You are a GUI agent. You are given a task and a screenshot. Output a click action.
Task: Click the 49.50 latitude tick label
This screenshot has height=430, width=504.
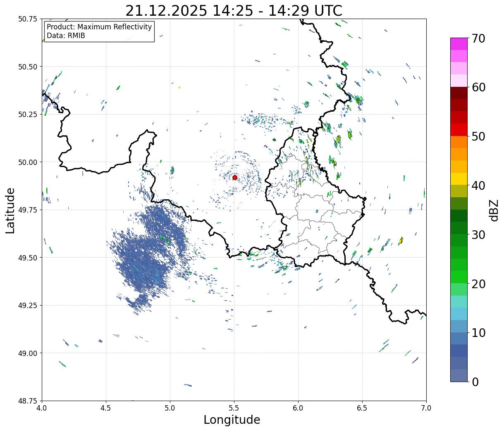28,258
